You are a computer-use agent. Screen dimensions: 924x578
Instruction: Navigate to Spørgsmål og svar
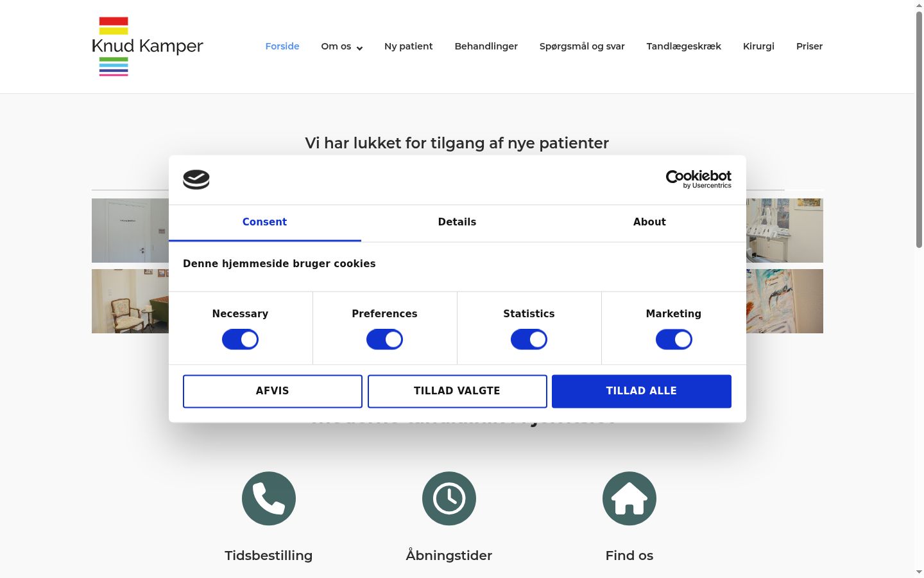tap(582, 46)
